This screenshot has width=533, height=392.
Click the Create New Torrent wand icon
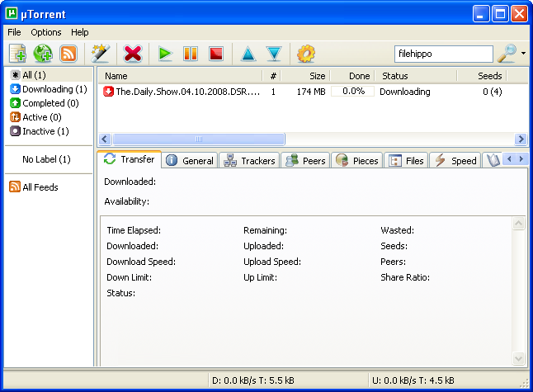[101, 54]
